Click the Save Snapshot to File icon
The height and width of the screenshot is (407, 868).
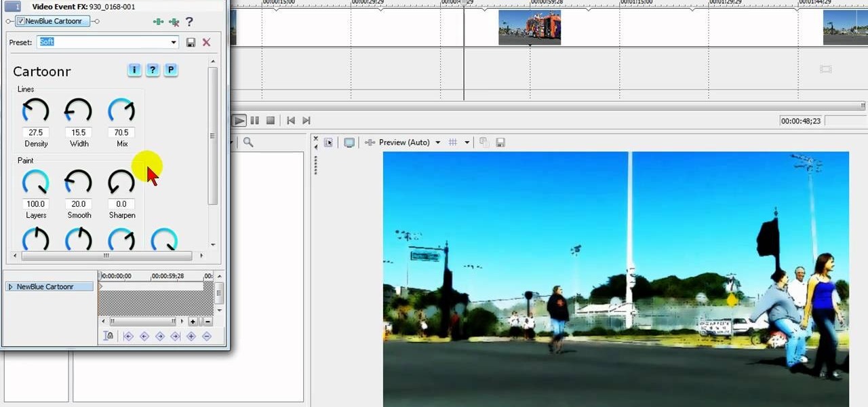click(x=500, y=142)
